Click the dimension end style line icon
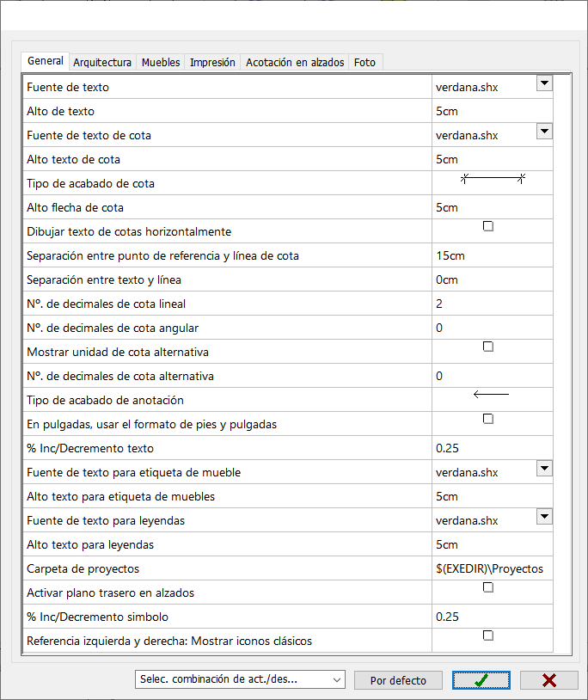 493,179
